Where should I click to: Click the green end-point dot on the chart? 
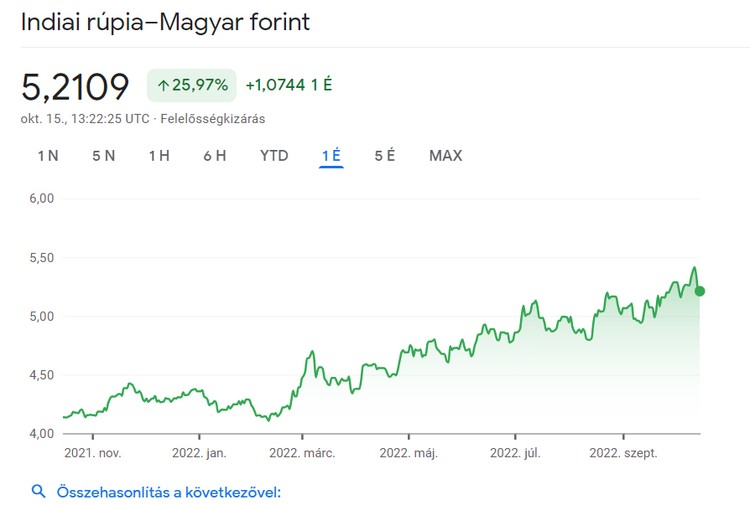700,291
